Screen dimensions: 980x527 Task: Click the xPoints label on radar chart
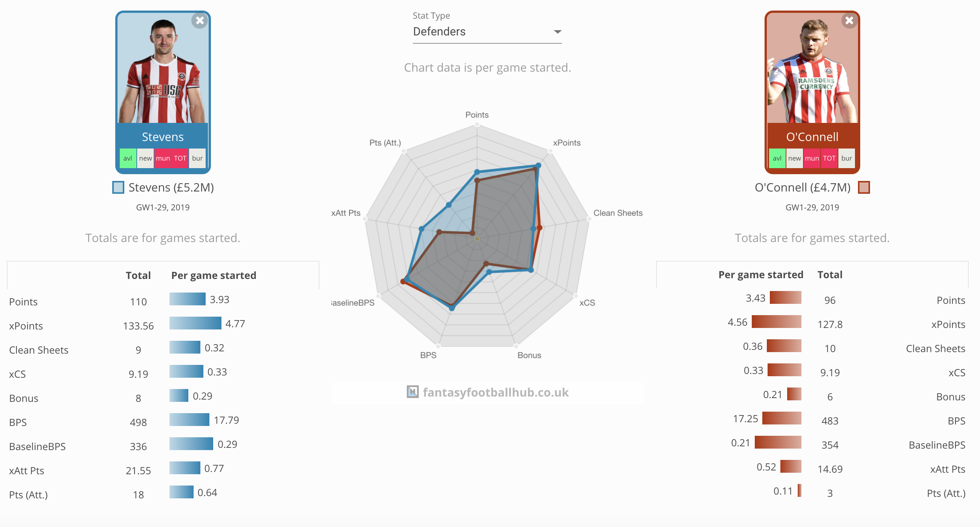(566, 143)
